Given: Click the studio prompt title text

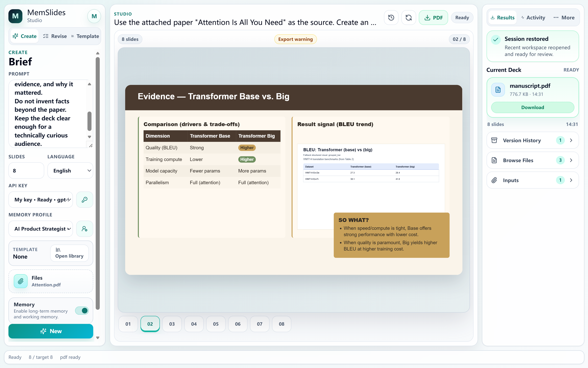Looking at the screenshot, I should (245, 22).
